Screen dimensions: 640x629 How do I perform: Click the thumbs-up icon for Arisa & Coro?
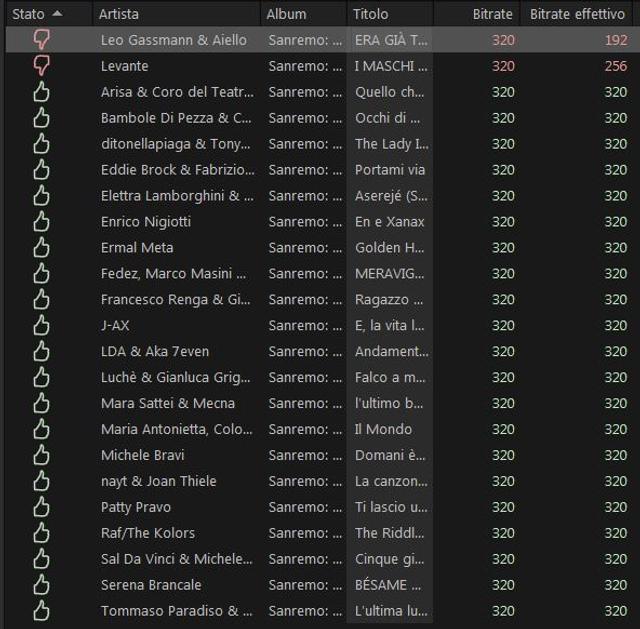coord(41,91)
